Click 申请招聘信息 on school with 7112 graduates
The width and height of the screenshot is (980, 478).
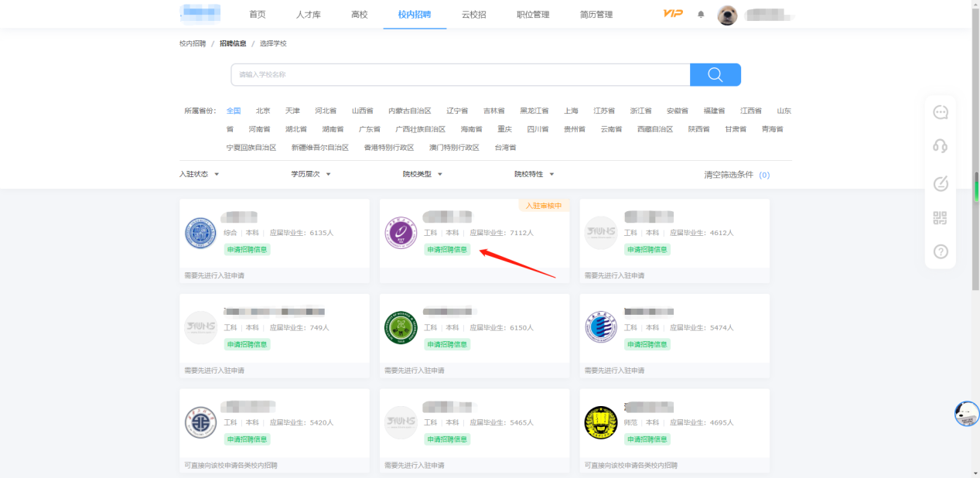click(447, 249)
